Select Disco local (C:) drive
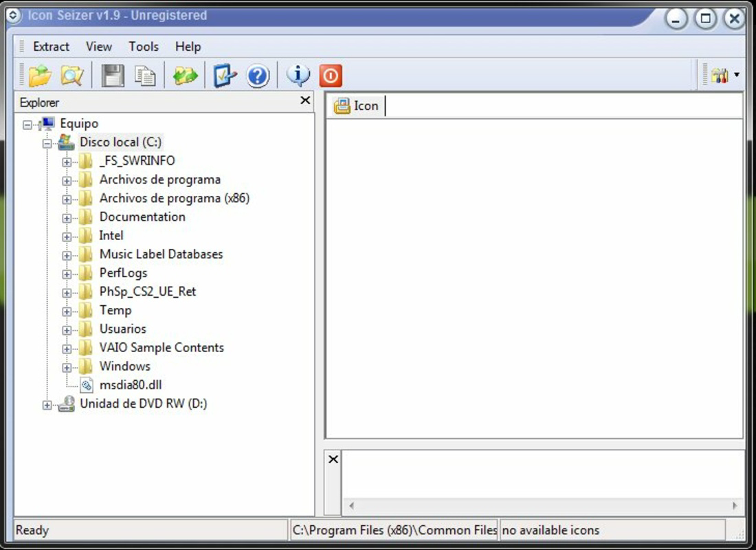Viewport: 756px width, 550px height. pos(120,142)
